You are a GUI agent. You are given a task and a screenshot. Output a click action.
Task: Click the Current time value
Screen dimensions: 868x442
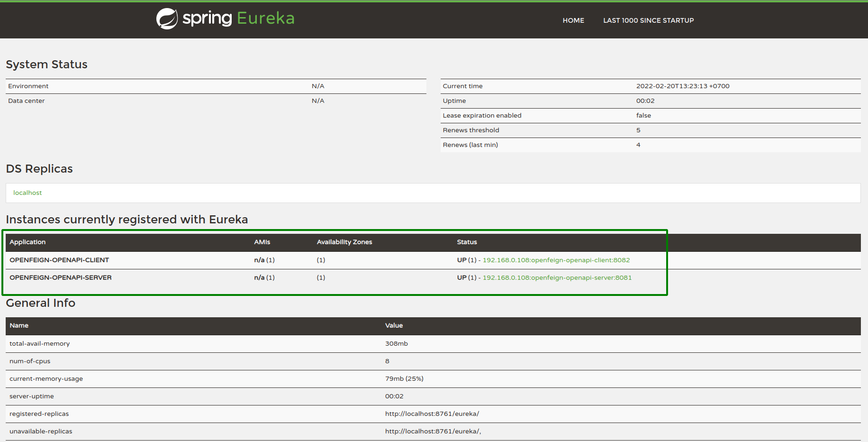(682, 86)
